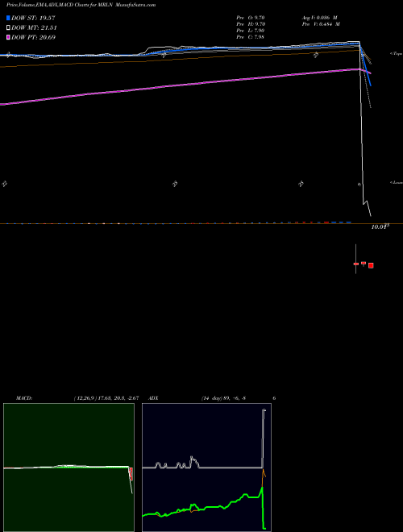
Task: Click the MACD panel title label
Action: click(23, 398)
